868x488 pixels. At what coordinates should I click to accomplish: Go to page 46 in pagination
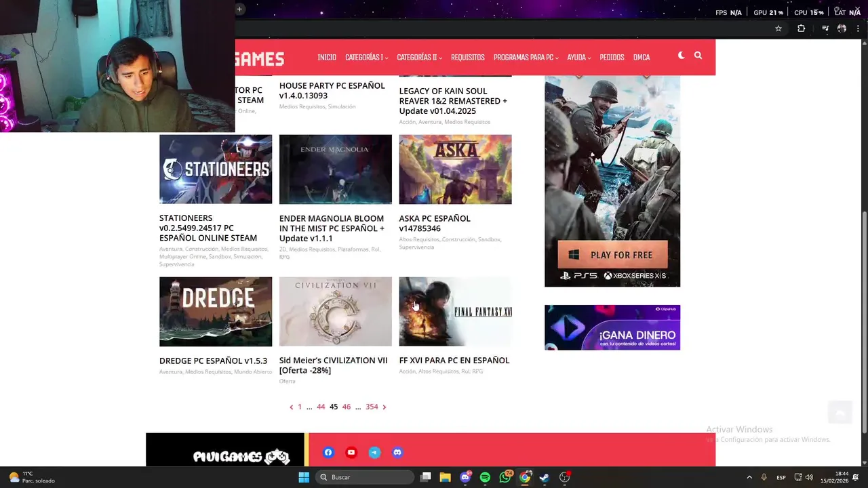coord(347,407)
